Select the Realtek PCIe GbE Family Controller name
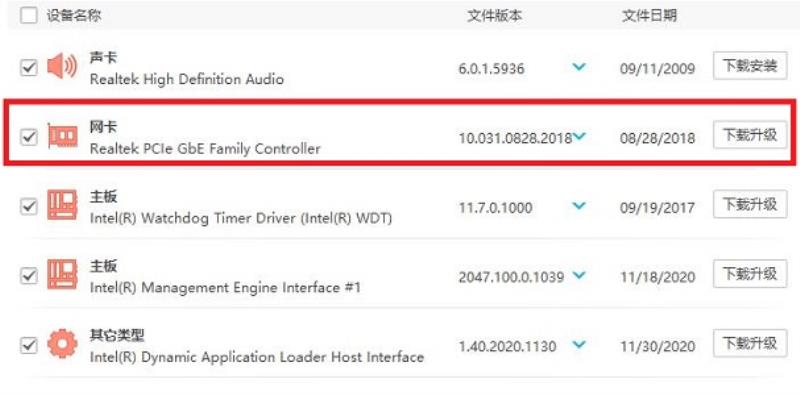 [x=205, y=149]
